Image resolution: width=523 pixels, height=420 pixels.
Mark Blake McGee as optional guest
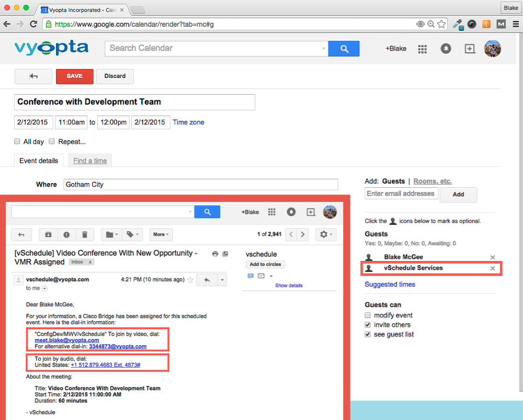[x=369, y=257]
